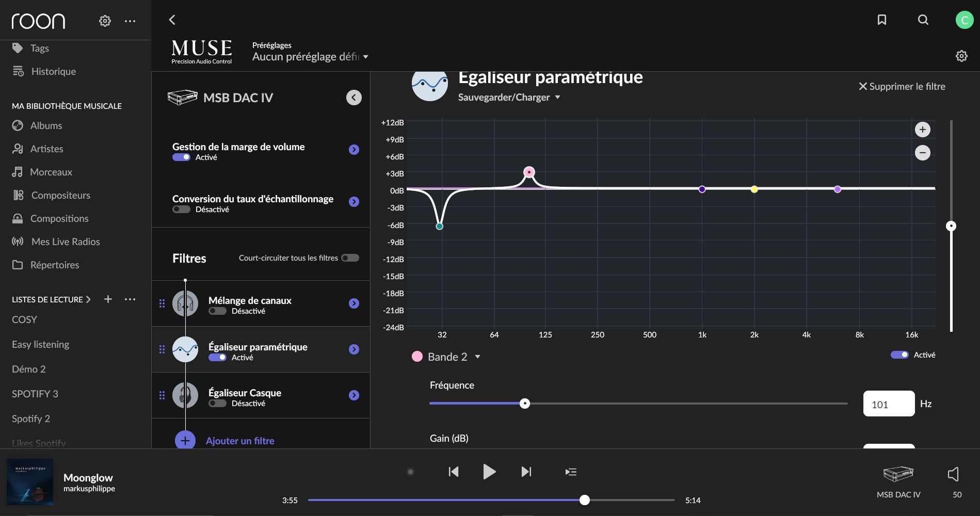Click the speaker volume icon

click(x=954, y=474)
